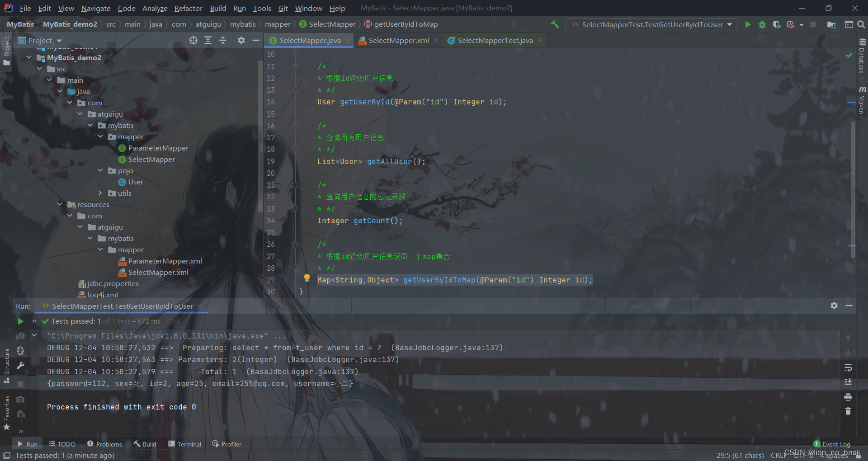This screenshot has width=868, height=461.
Task: Open the Build tool window
Action: 145,444
